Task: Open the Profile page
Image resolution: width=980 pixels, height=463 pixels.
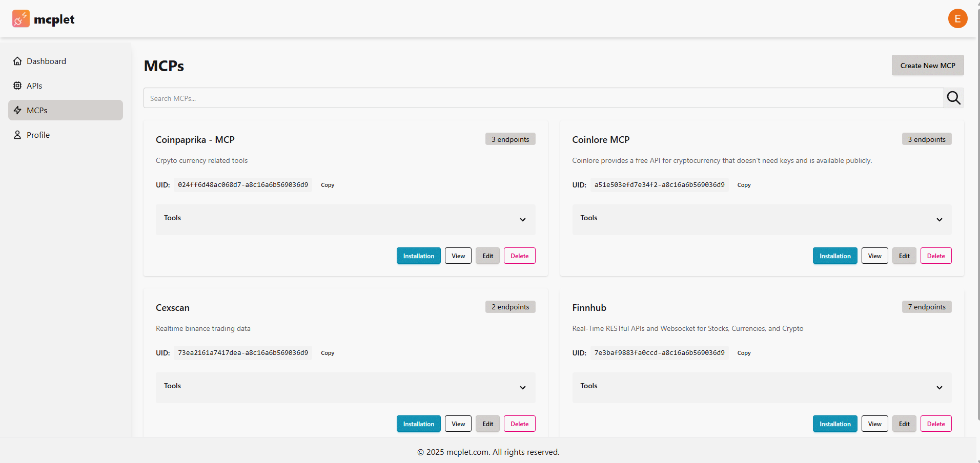Action: (x=66, y=135)
